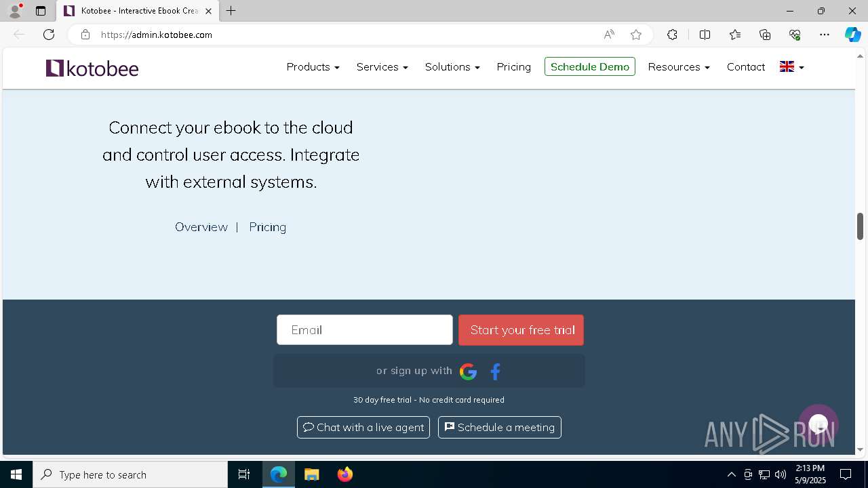Open the Extensions puzzle icon
Viewport: 868px width, 488px height.
coord(672,35)
